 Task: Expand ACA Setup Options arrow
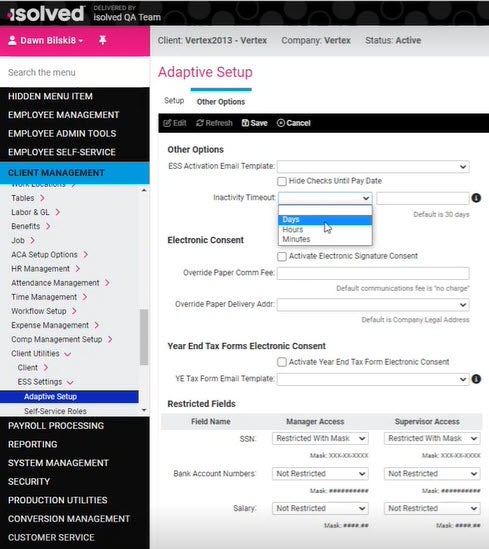[86, 255]
